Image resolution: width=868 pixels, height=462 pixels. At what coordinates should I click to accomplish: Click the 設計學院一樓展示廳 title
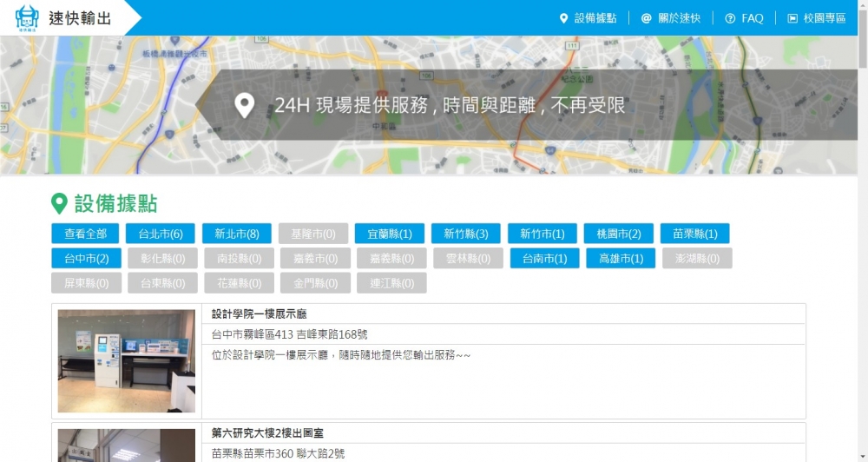pos(259,314)
